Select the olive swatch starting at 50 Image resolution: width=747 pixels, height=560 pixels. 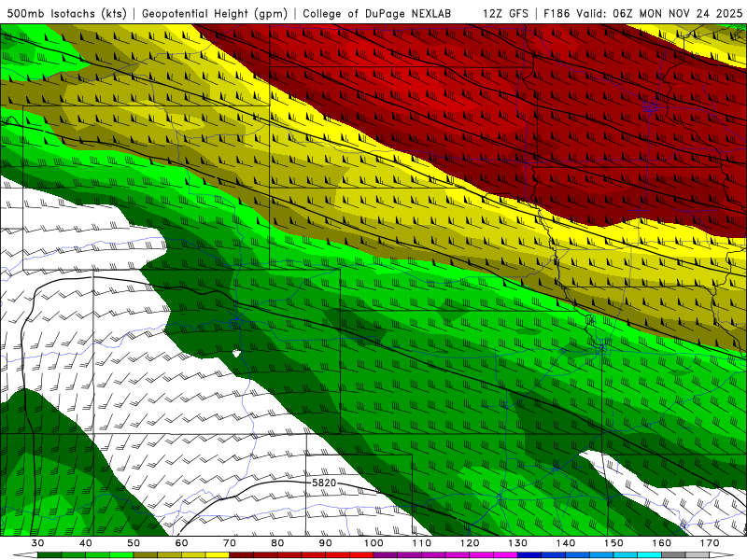pyautogui.click(x=146, y=555)
